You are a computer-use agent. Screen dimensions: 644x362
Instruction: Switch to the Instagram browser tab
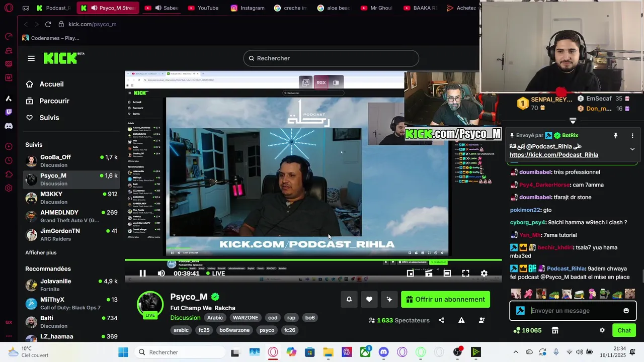click(x=248, y=8)
